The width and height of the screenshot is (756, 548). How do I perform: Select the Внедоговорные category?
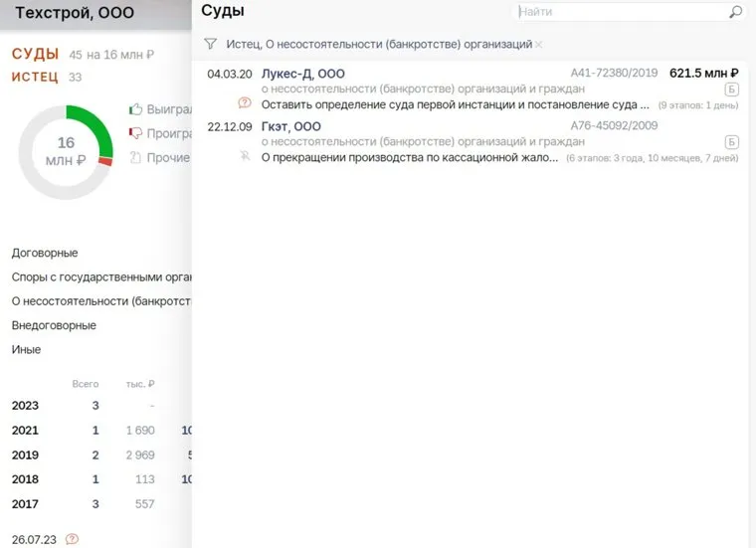click(x=54, y=325)
